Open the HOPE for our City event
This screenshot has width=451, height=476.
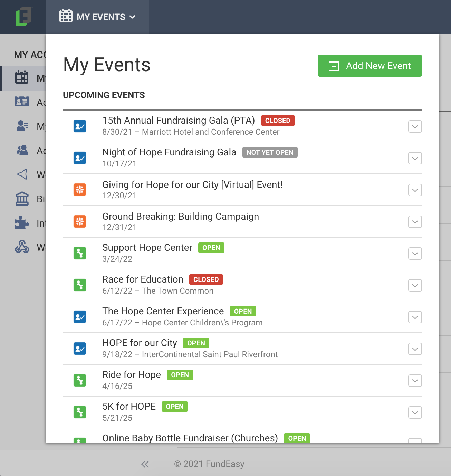pyautogui.click(x=140, y=343)
